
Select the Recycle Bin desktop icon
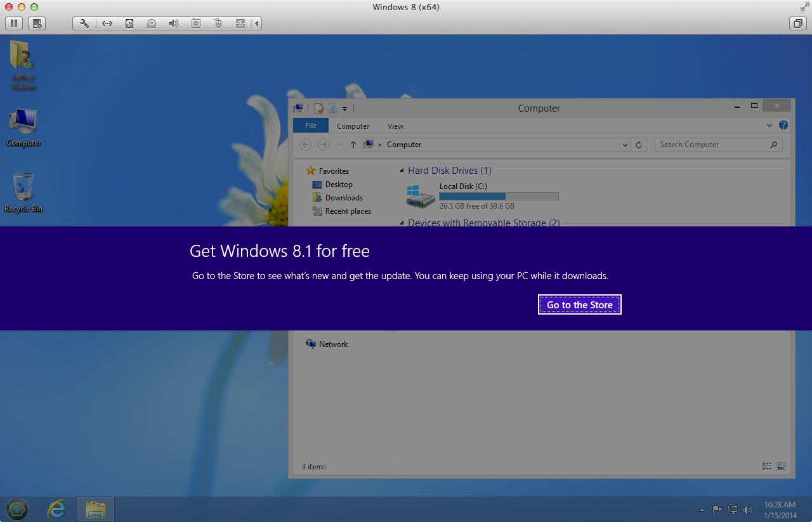click(23, 192)
